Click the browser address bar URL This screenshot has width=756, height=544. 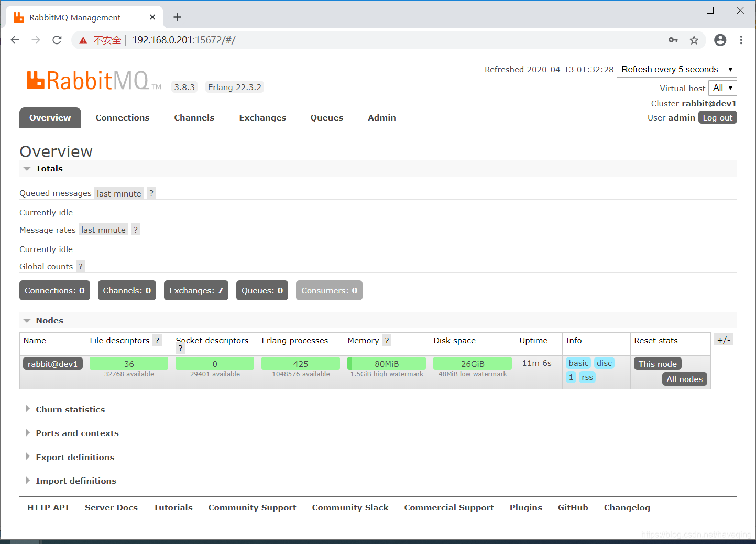(x=184, y=40)
